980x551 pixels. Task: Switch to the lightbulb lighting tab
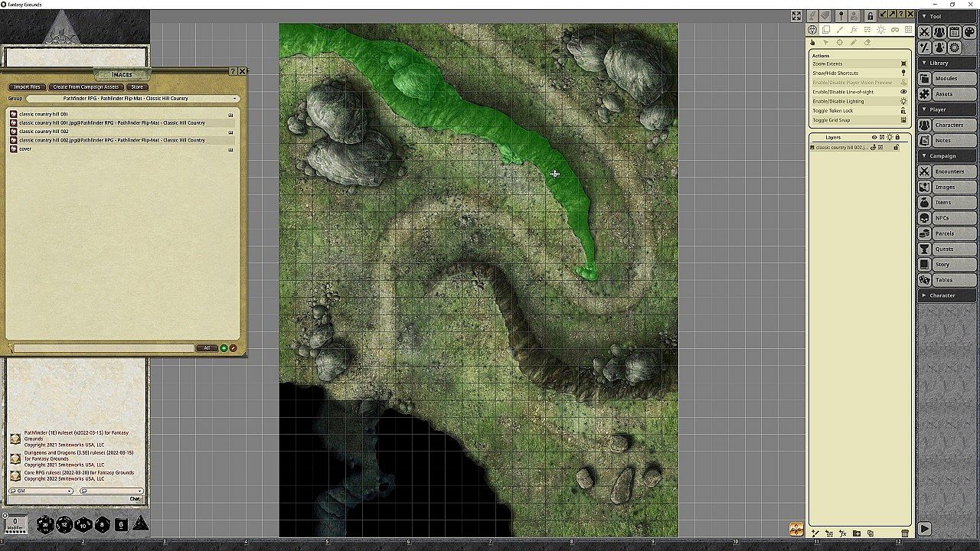coord(881,30)
